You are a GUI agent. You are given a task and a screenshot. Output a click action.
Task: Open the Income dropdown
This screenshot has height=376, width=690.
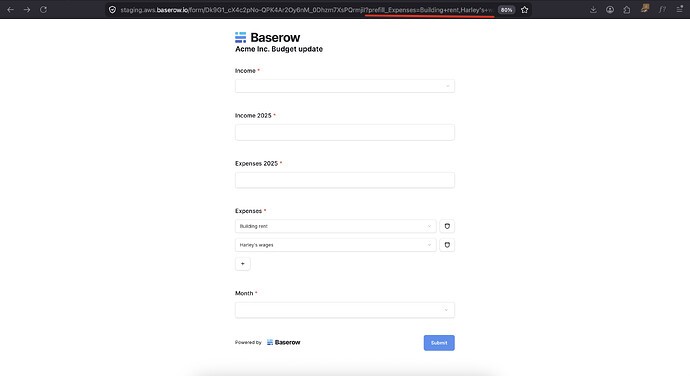pyautogui.click(x=345, y=86)
